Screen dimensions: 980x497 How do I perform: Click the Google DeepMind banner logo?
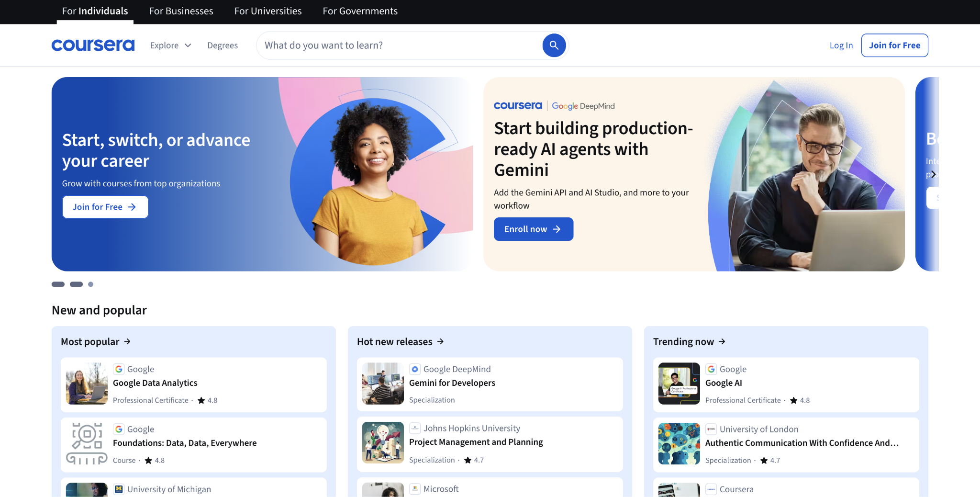583,106
